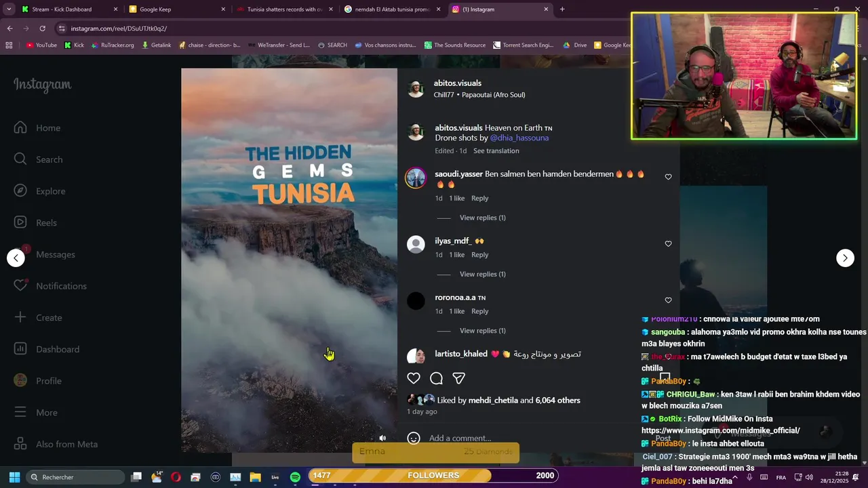868x488 pixels.
Task: Click the address bar URL
Action: tap(119, 28)
